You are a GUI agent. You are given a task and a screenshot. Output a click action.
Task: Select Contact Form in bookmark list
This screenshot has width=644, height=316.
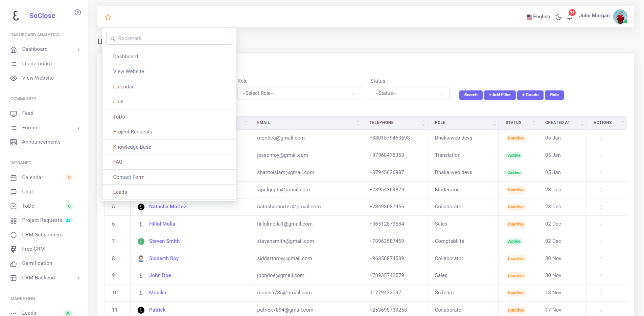point(169,177)
